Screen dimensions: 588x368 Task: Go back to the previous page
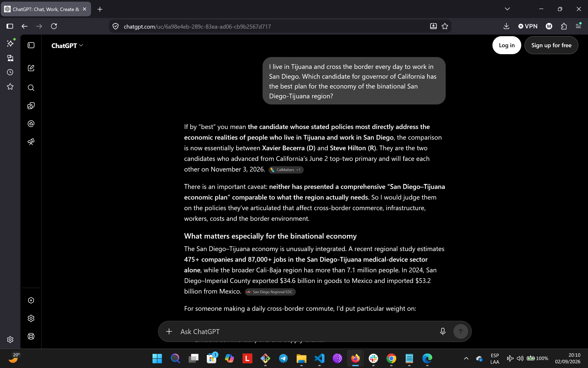pyautogui.click(x=24, y=26)
